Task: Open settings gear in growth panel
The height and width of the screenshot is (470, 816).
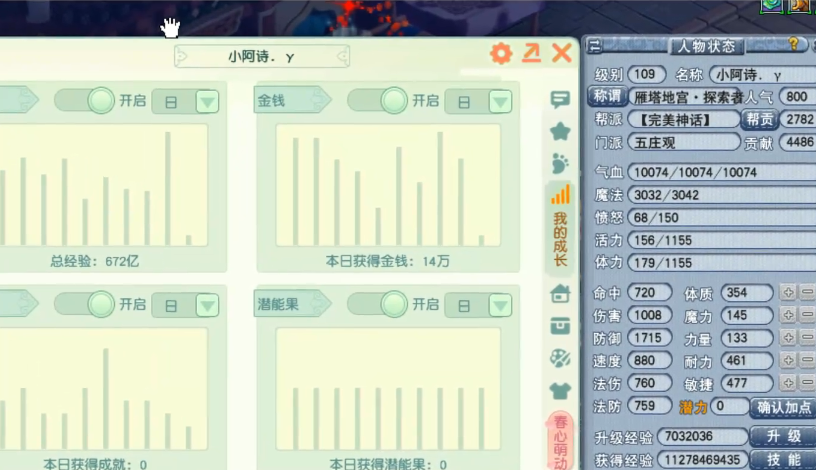Action: click(x=501, y=54)
